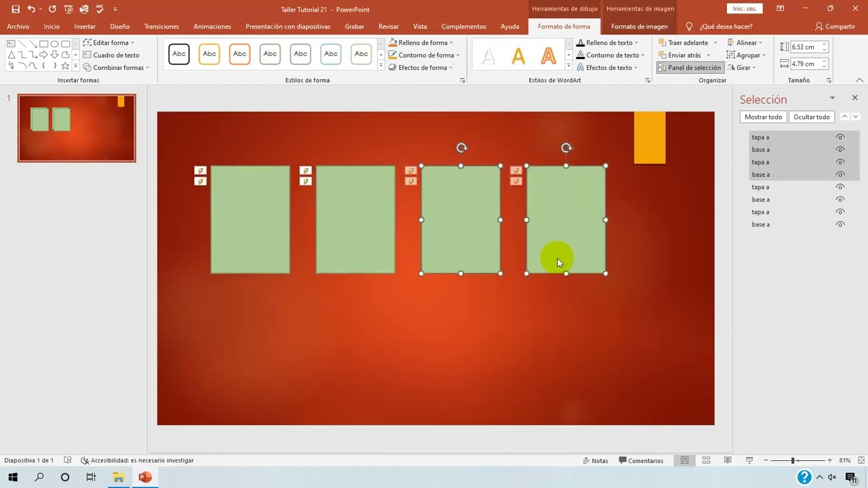Viewport: 868px width, 488px height.
Task: Click the PowerPoint taskbar icon
Action: [x=144, y=477]
